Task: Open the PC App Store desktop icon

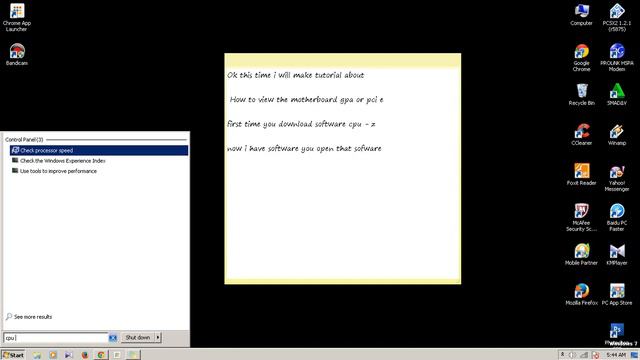Action: 617,294
